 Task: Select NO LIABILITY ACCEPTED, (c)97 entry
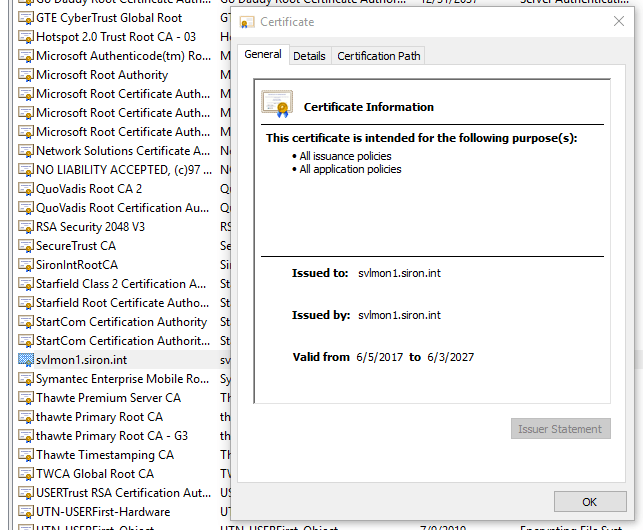pos(124,170)
